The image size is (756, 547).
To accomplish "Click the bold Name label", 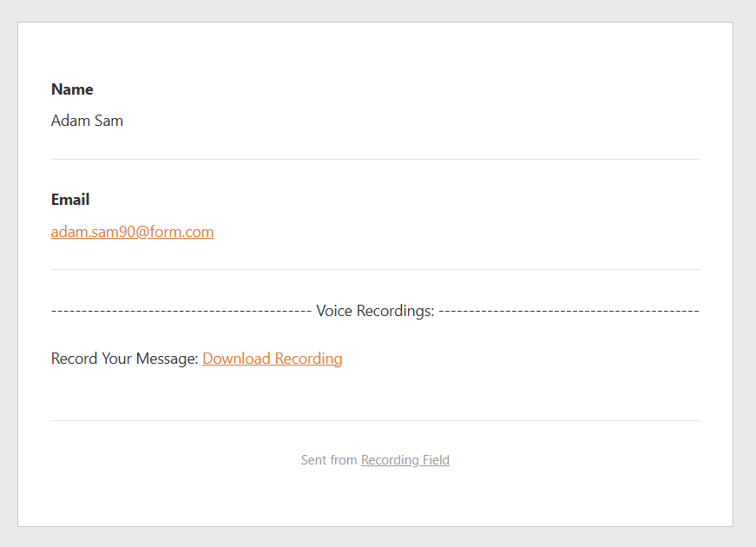I will pyautogui.click(x=72, y=89).
